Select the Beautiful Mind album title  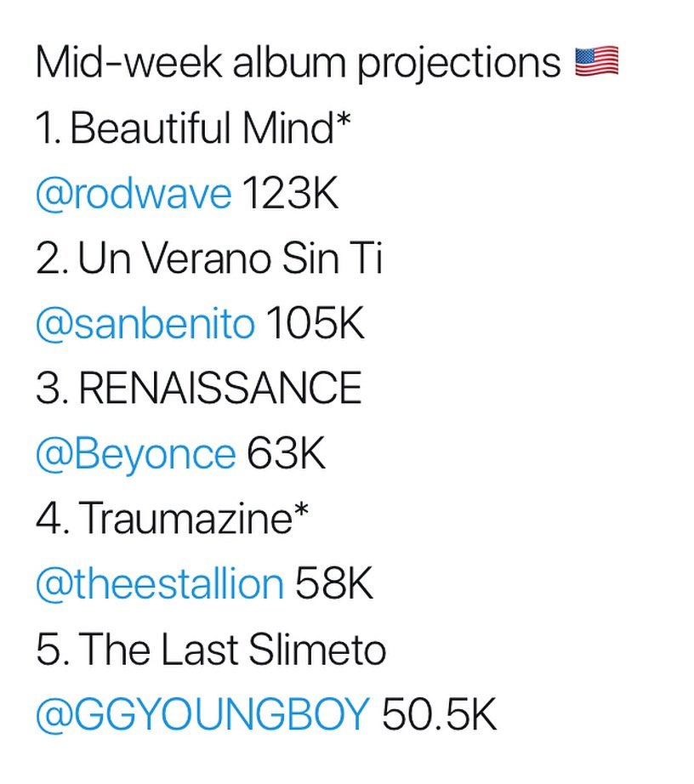click(201, 128)
